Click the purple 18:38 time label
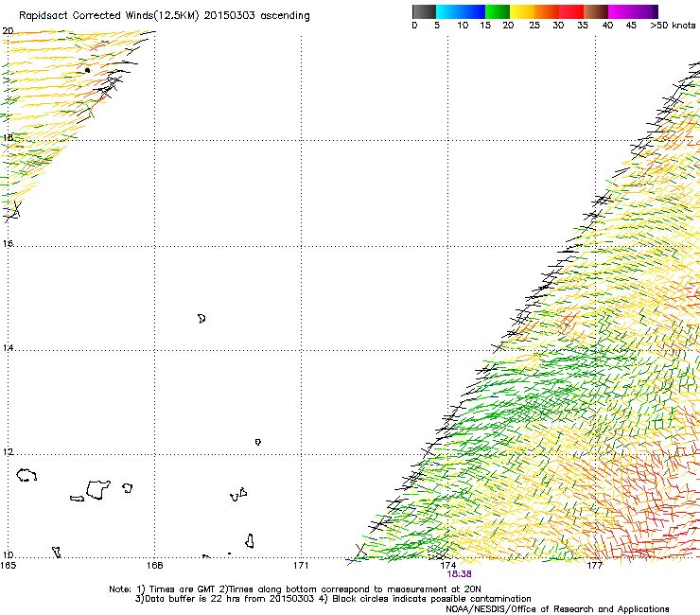Viewport: 700px width, 615px height. pos(460,574)
